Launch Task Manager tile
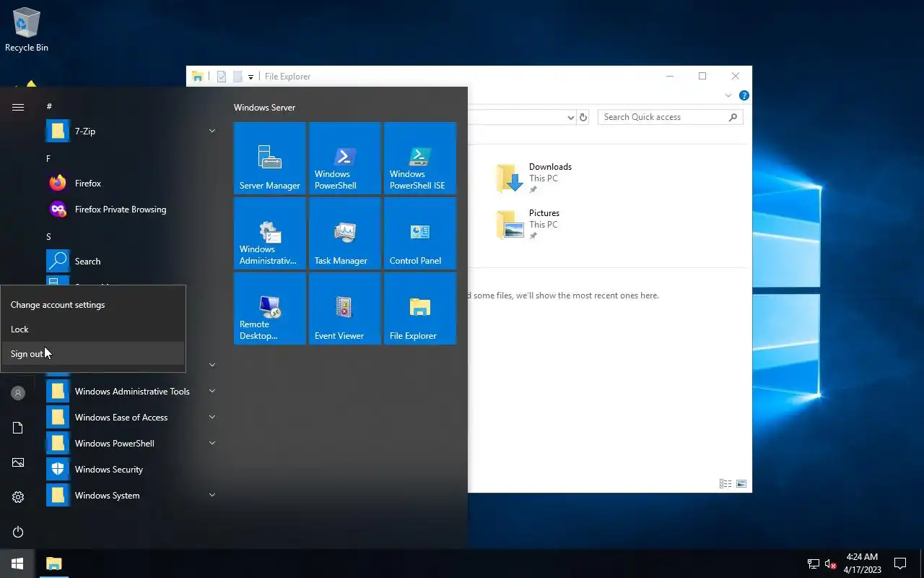Image resolution: width=924 pixels, height=578 pixels. 345,233
